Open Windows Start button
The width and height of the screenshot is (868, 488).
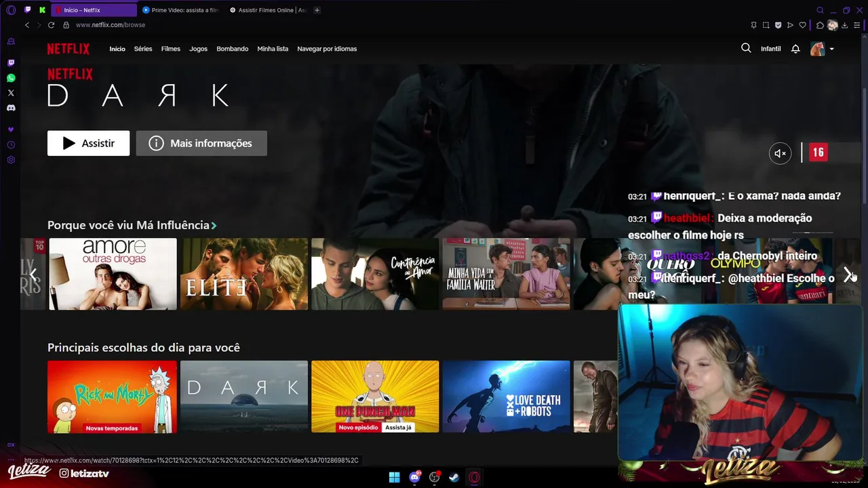click(x=394, y=477)
